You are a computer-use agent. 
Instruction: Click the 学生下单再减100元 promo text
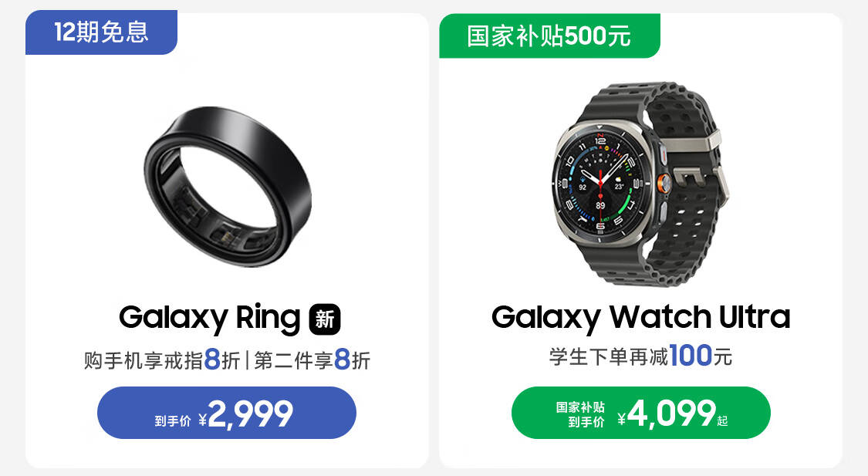(640, 356)
